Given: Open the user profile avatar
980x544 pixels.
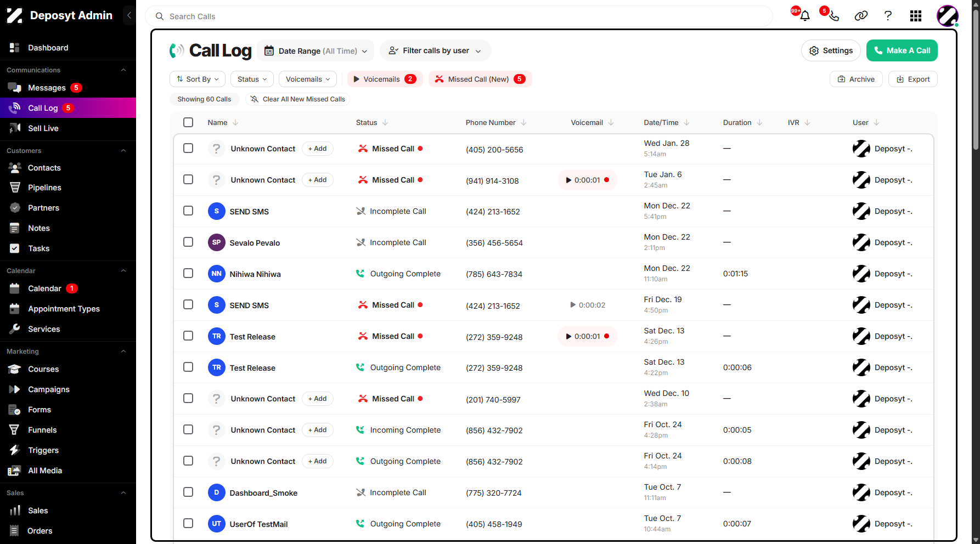Looking at the screenshot, I should click(x=948, y=16).
